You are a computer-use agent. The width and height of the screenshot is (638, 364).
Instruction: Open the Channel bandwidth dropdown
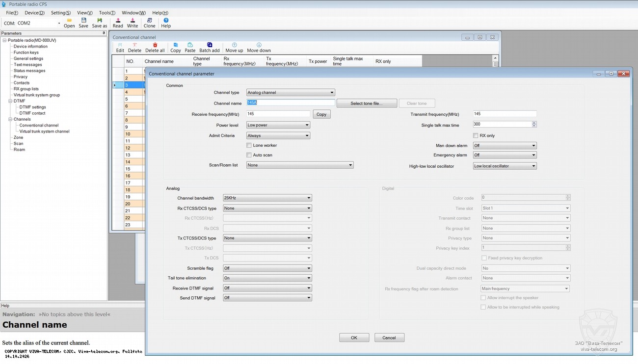(x=267, y=198)
